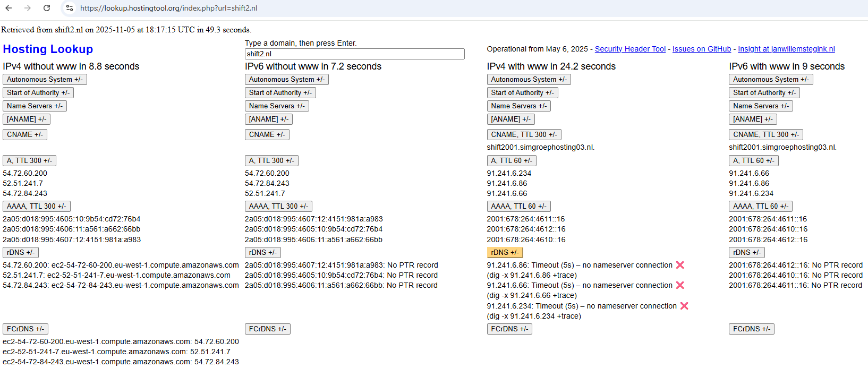The image size is (868, 368).
Task: Open site information icon in address bar
Action: tap(70, 8)
